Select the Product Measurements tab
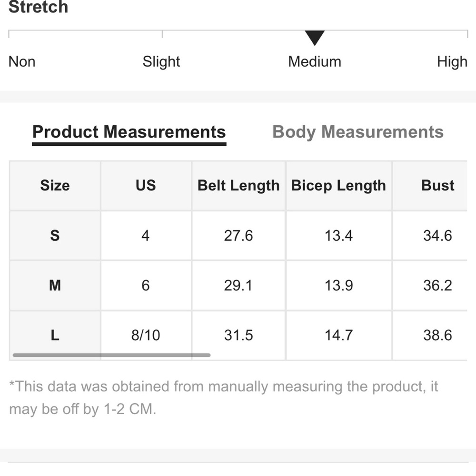476x476 pixels. [x=129, y=132]
